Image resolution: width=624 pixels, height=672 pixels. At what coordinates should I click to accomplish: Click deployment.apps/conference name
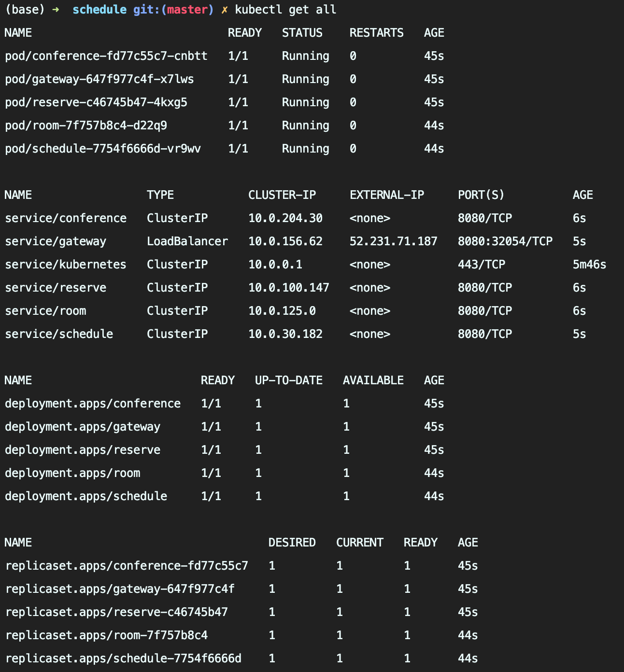tap(93, 404)
